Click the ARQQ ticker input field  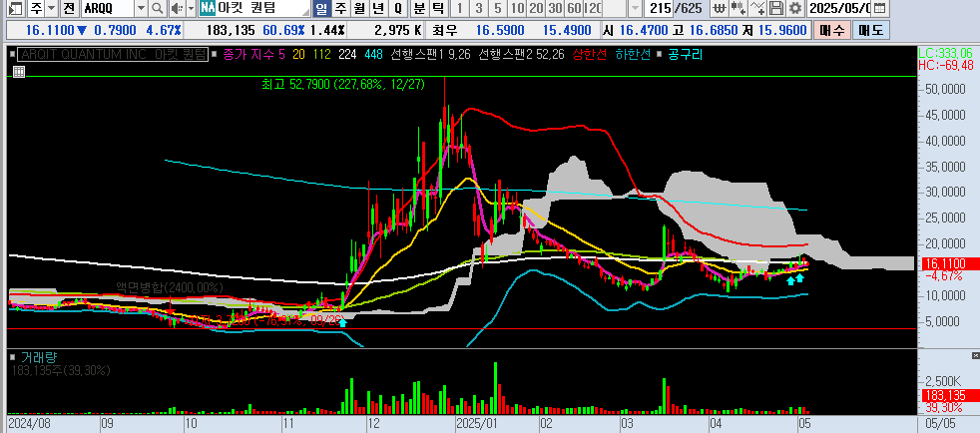tap(106, 8)
